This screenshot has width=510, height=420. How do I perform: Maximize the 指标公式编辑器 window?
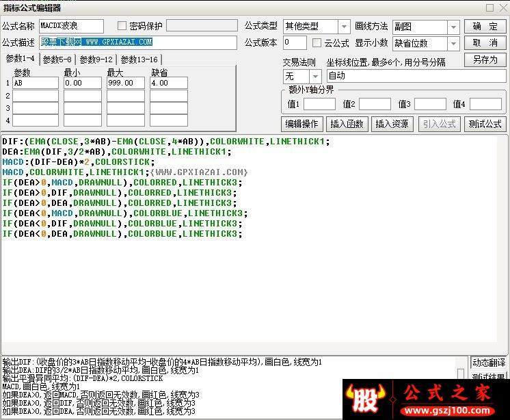[x=490, y=8]
